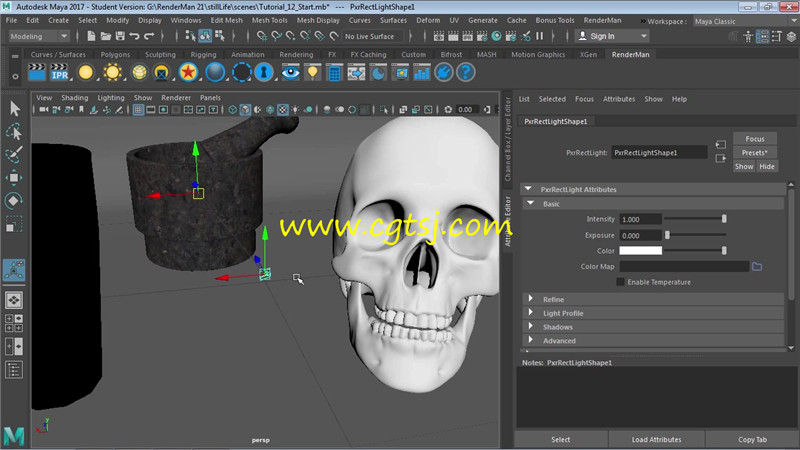Screen dimensions: 800x450
Task: Open the Workspace Maya Classic dropdown
Action: click(x=745, y=21)
